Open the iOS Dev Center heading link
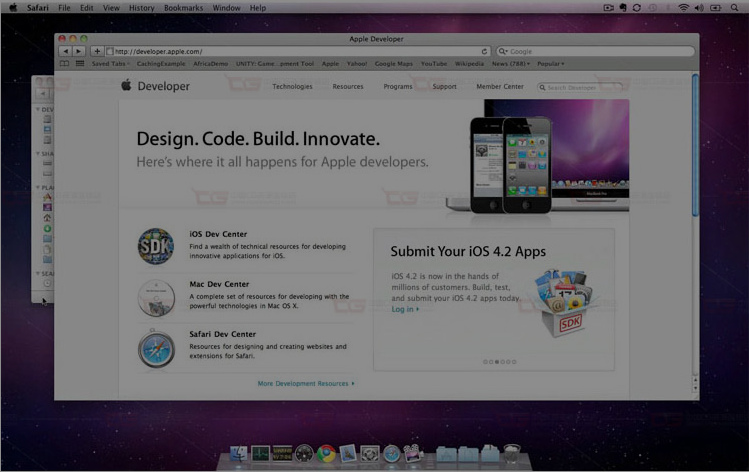The height and width of the screenshot is (472, 749). click(x=218, y=234)
